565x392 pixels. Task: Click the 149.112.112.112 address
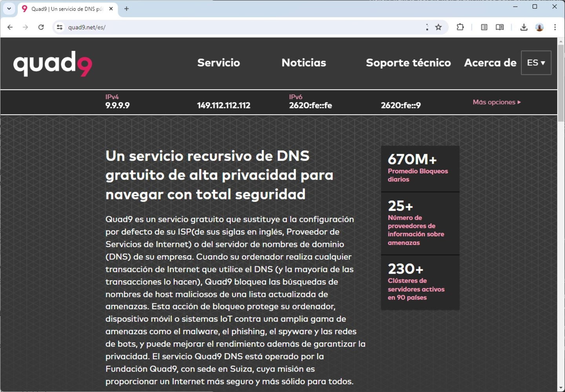point(224,105)
